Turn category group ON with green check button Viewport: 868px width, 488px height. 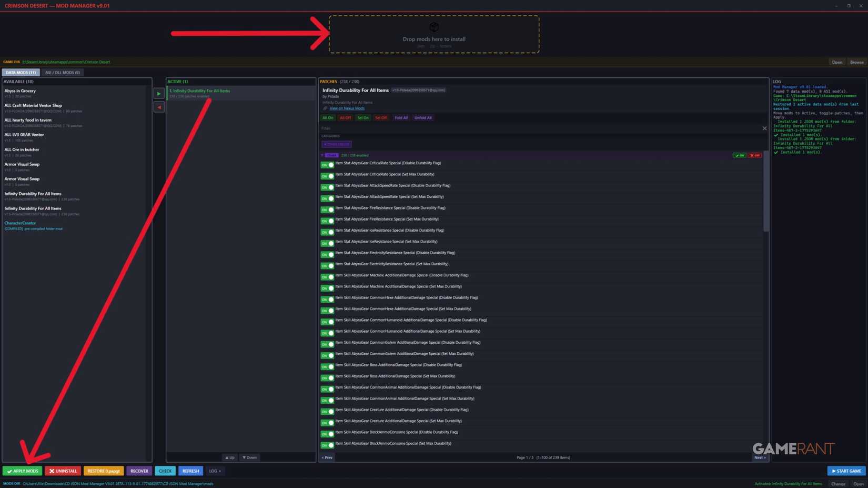point(739,155)
